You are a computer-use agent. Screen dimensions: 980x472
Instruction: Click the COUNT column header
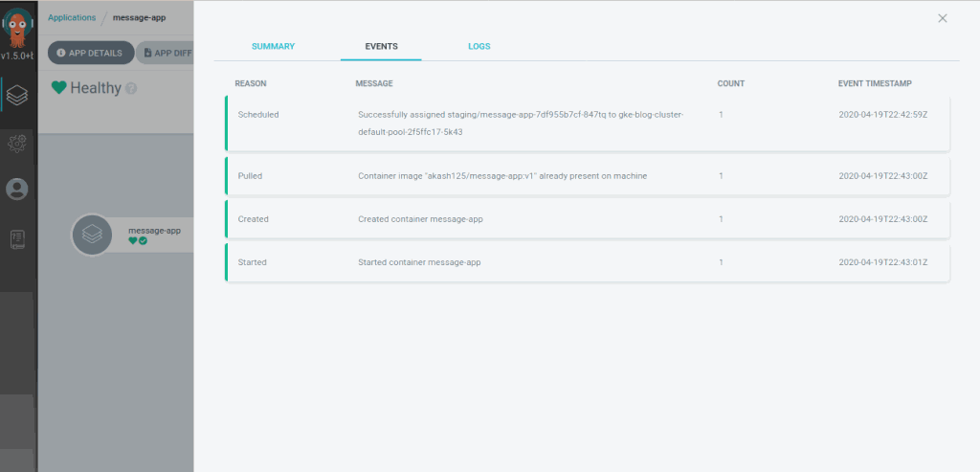730,83
